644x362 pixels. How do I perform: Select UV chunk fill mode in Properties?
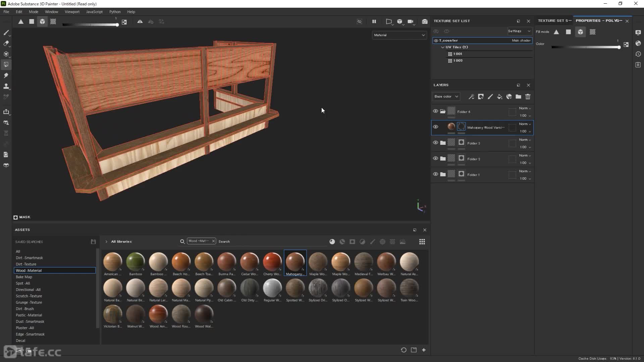593,32
